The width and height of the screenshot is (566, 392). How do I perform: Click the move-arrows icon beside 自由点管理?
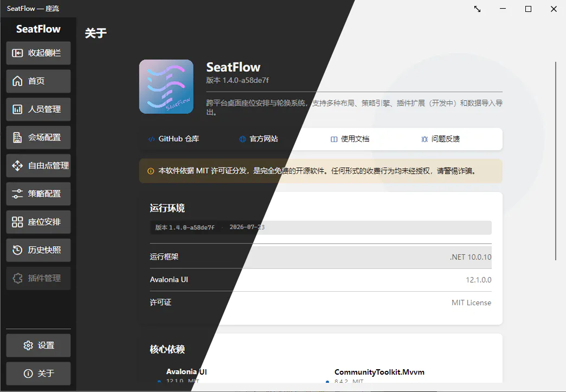[x=17, y=166]
